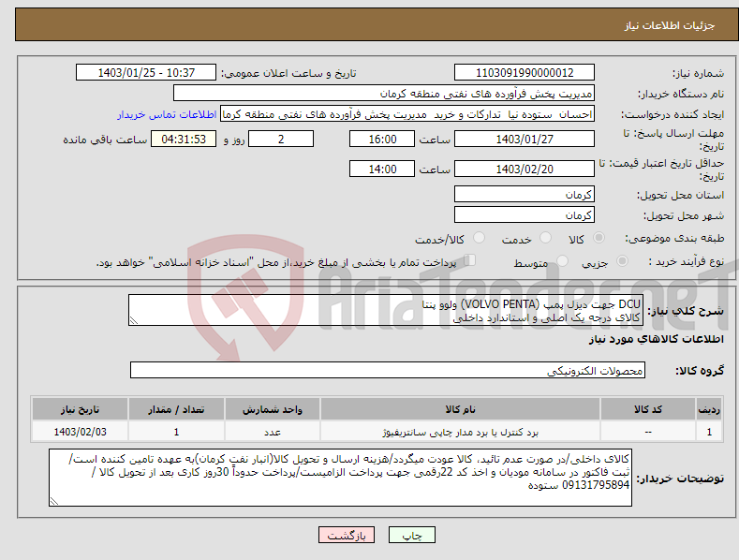Screen dimensions: 739x560
Task: Click the price validity time 14:00
Action: tap(382, 169)
